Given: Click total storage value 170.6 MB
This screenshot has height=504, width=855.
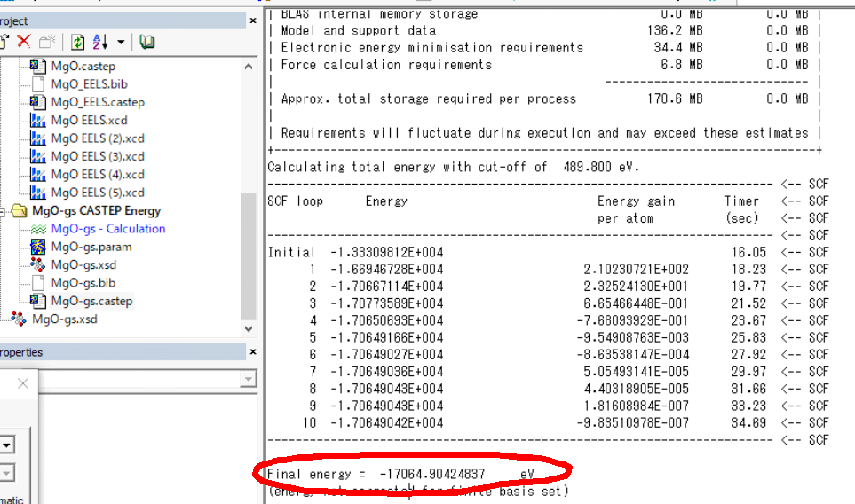Looking at the screenshot, I should pos(675,99).
